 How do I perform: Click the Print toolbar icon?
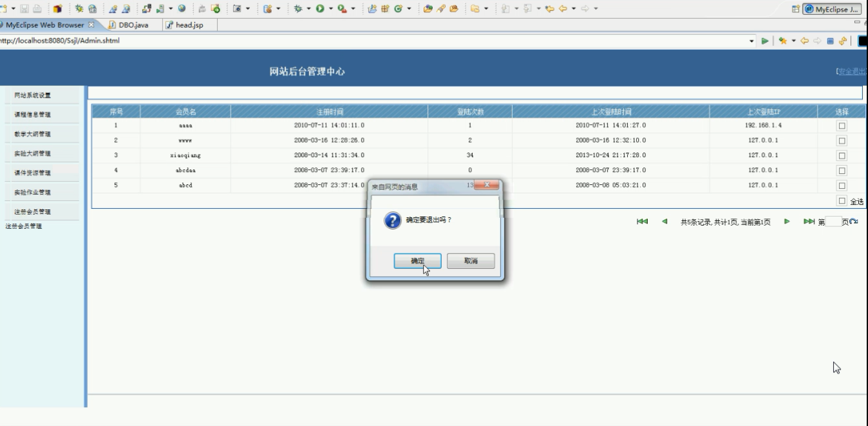click(37, 8)
